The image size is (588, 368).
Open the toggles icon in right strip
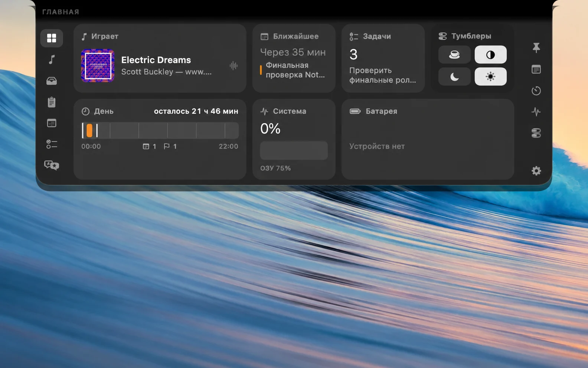(x=536, y=133)
